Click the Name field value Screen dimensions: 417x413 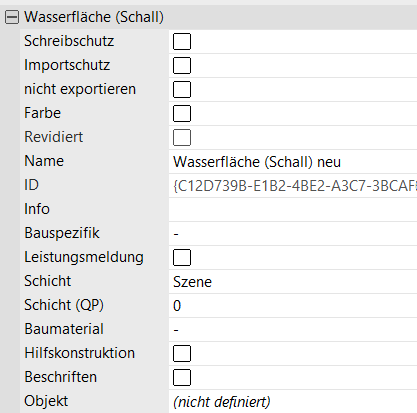(293, 162)
